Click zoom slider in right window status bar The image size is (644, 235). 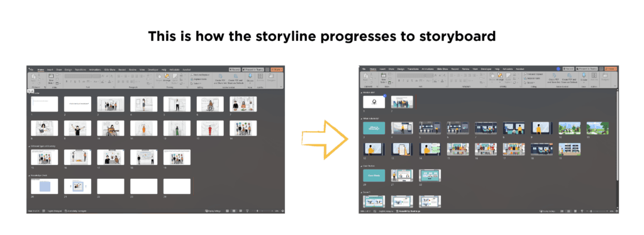(x=597, y=211)
